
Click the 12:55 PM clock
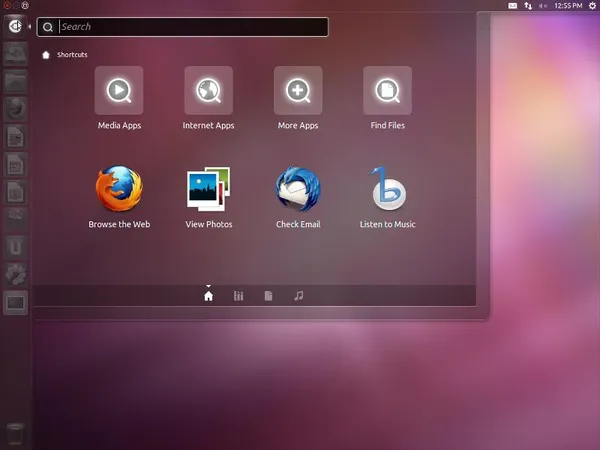click(x=568, y=6)
